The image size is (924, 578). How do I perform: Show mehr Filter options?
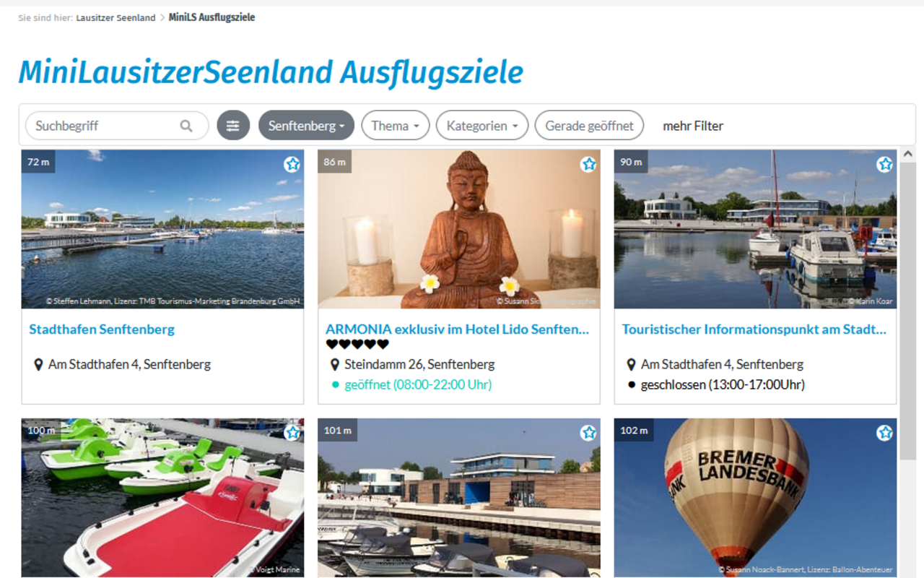pos(693,126)
